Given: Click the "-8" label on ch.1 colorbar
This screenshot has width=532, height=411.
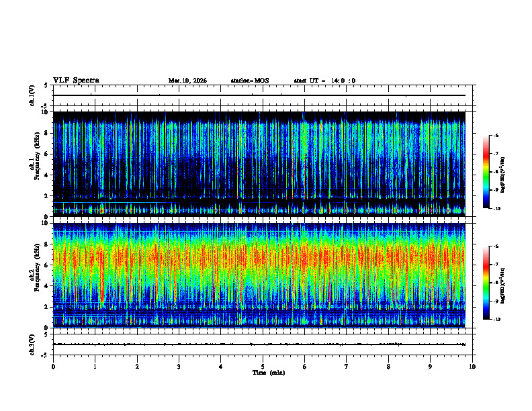Looking at the screenshot, I should tap(496, 172).
